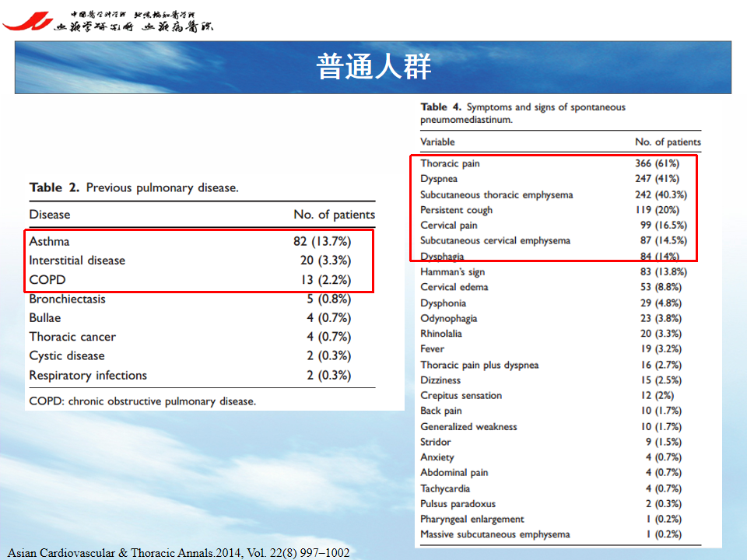Click the 'Persistent cough' row label

click(457, 210)
